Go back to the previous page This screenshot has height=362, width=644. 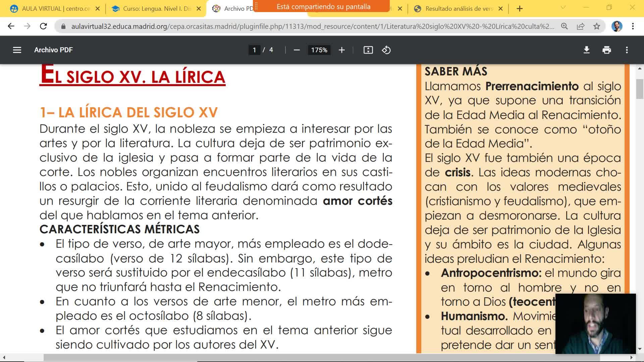(x=11, y=26)
